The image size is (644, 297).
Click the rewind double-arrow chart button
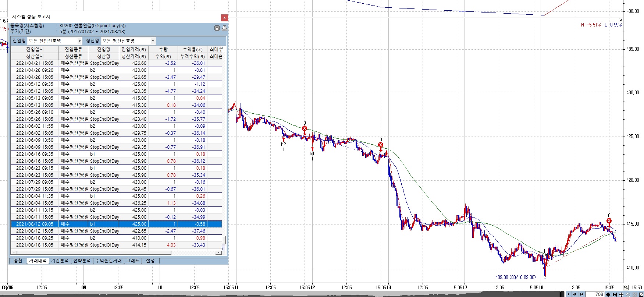coord(575,294)
